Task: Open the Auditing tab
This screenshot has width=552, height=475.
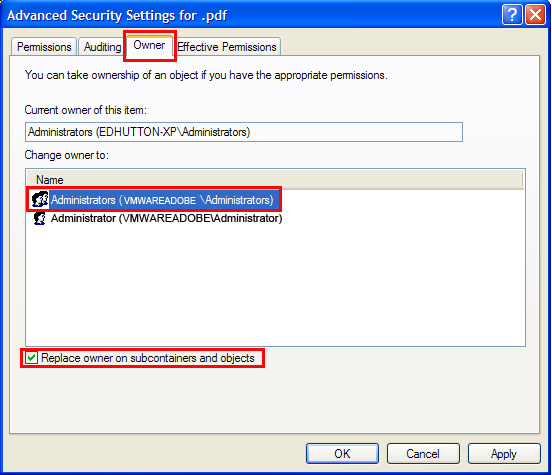Action: click(102, 47)
